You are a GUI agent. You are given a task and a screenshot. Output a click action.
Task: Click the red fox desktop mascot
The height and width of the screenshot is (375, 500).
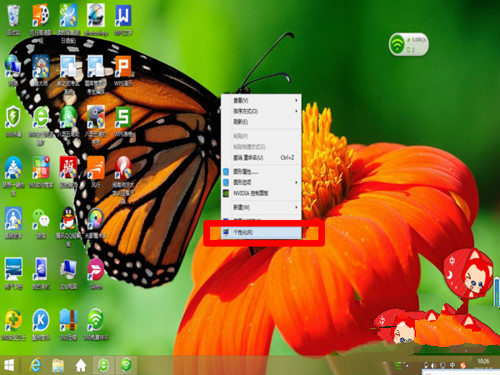[x=468, y=274]
